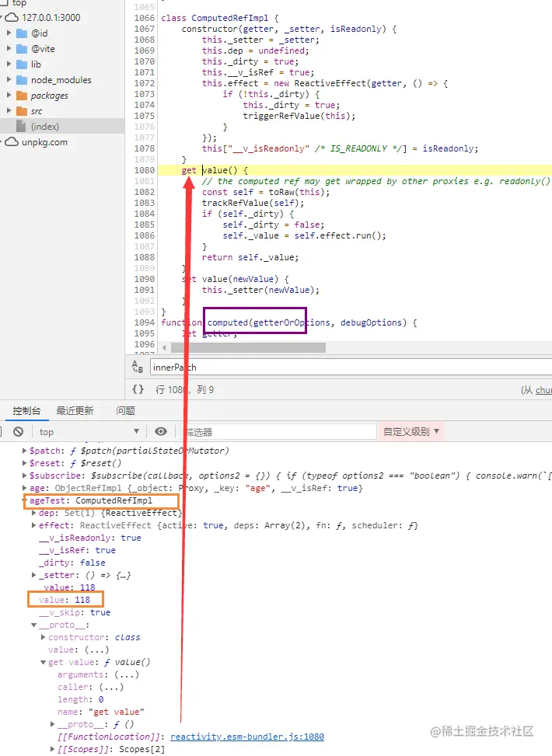552x756 pixels.
Task: Click the lib folder icon
Action: 22,64
